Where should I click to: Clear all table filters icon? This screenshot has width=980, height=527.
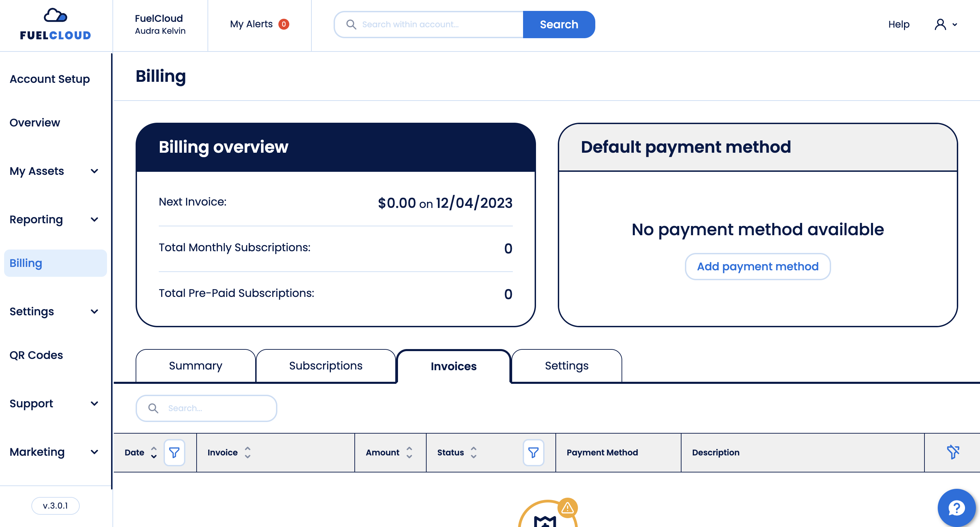pyautogui.click(x=953, y=452)
